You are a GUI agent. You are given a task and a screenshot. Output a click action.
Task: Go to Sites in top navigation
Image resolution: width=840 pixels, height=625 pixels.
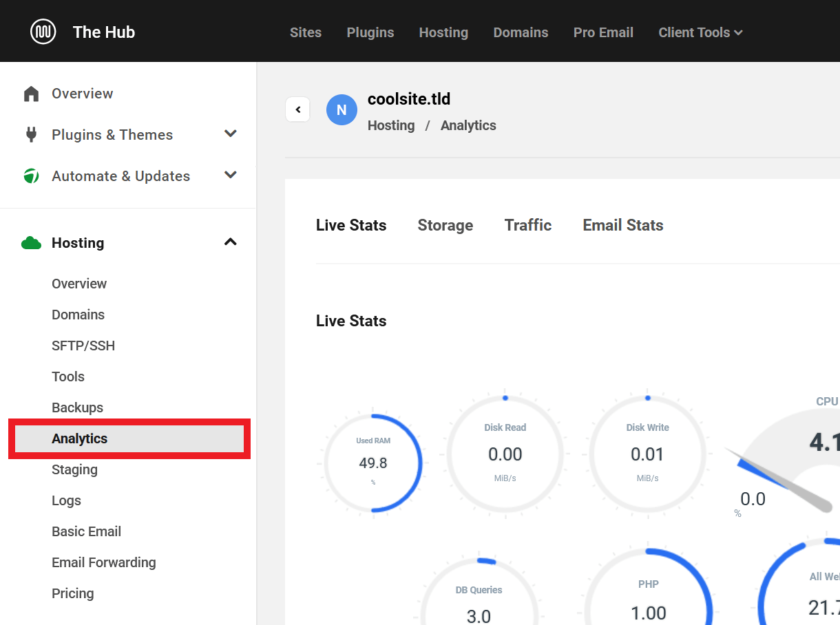(306, 32)
